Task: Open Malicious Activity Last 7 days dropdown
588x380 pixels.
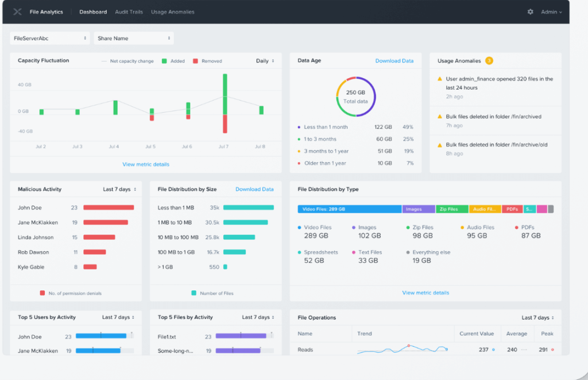Action: (119, 189)
